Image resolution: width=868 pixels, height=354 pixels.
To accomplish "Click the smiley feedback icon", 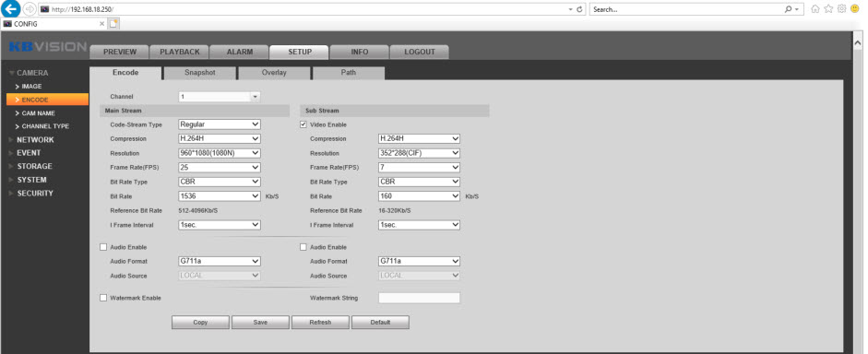I will point(855,9).
